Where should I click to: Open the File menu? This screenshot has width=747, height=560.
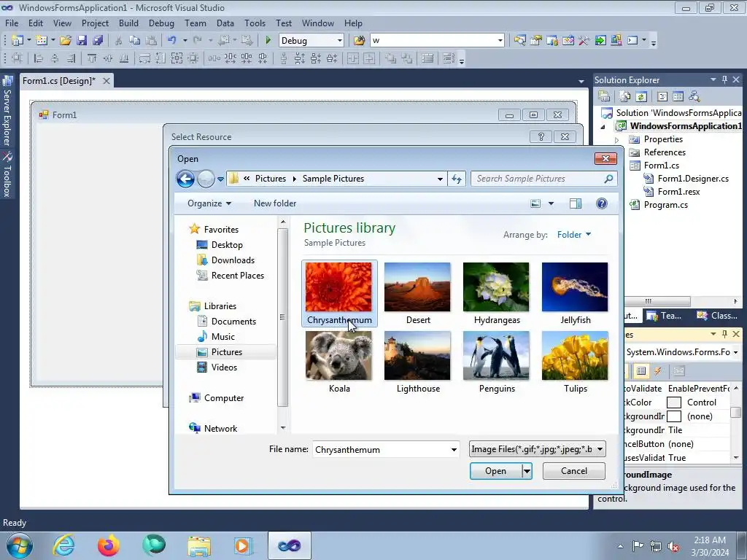[12, 23]
